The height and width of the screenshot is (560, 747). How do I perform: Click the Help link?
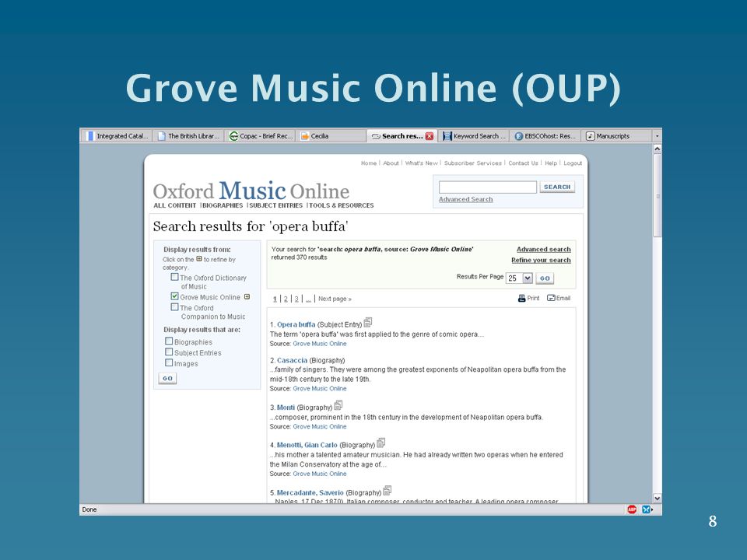coord(551,163)
